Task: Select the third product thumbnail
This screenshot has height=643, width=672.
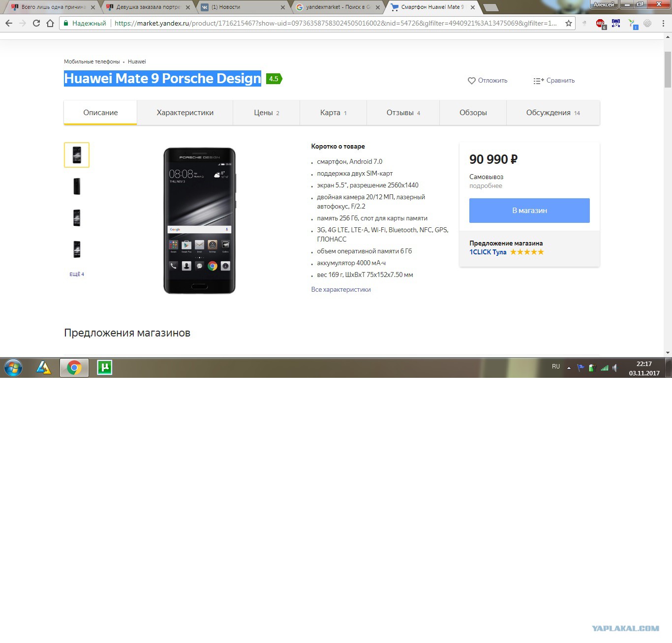Action: (x=77, y=218)
